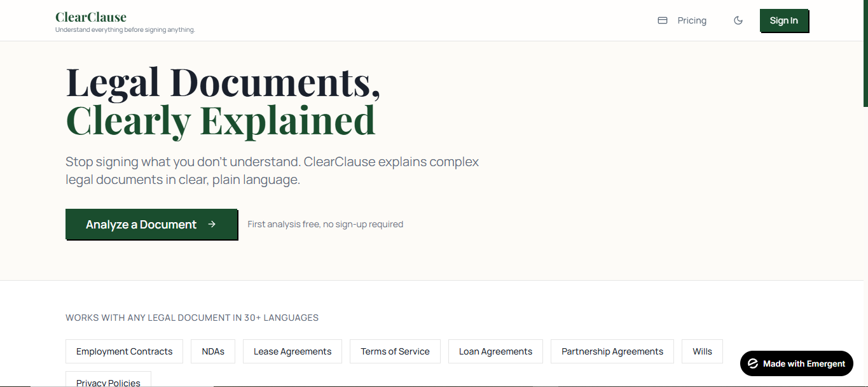Click the Sign In button
Viewport: 868px width, 387px height.
[784, 20]
